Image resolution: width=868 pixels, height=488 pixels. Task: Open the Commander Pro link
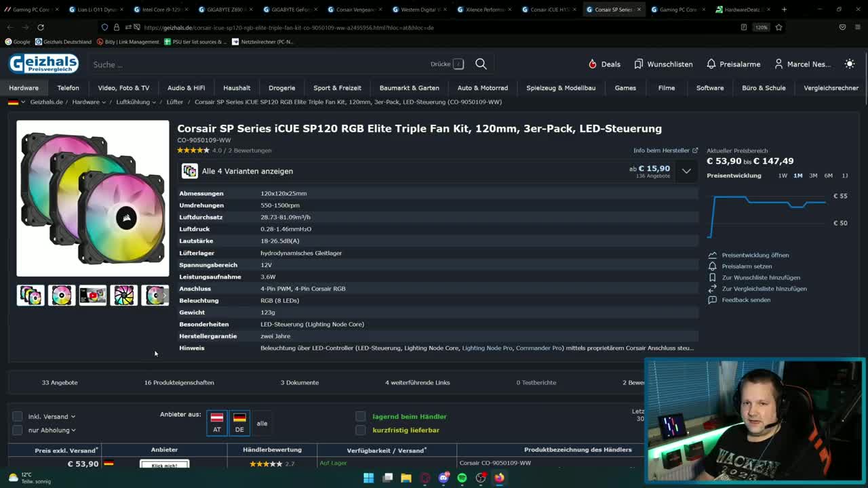pyautogui.click(x=539, y=348)
